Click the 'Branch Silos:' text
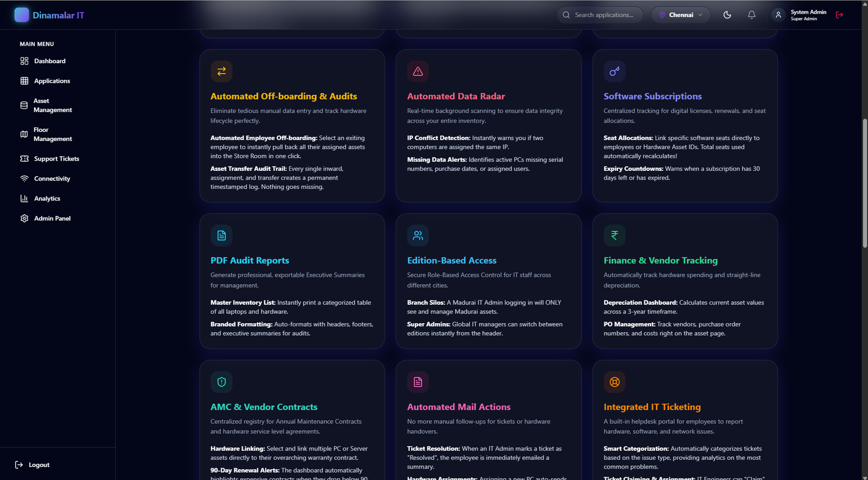The image size is (868, 480). coord(426,303)
